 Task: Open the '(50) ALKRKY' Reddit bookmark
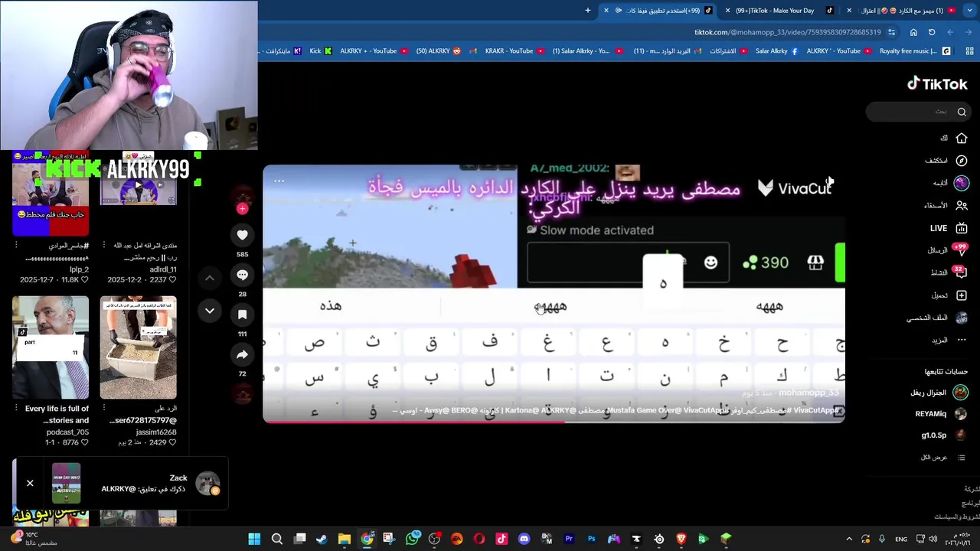(439, 51)
